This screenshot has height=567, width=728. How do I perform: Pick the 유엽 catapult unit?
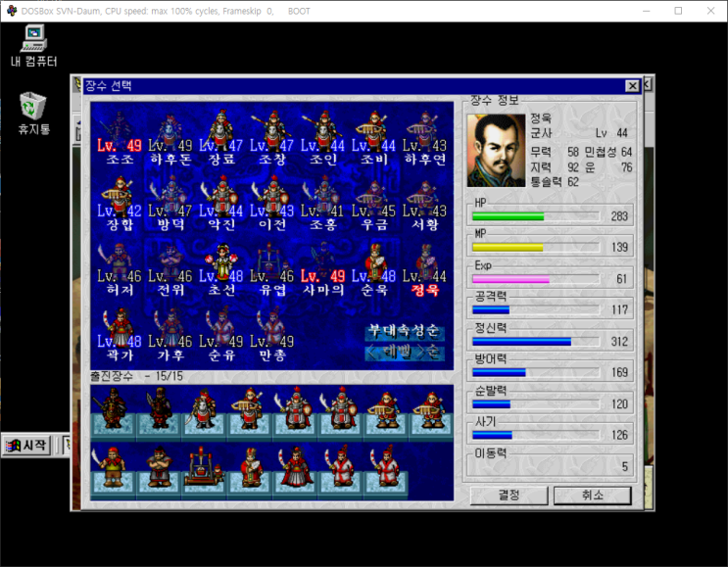272,268
